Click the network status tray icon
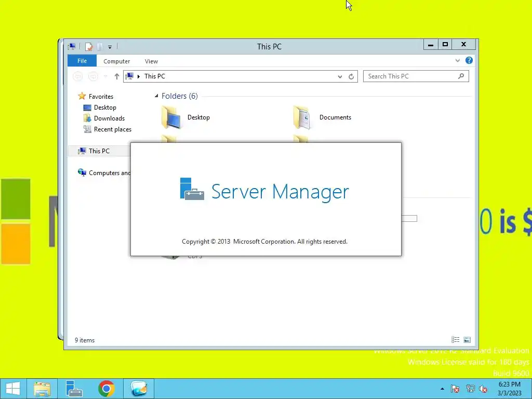Image resolution: width=532 pixels, height=399 pixels. (470, 389)
